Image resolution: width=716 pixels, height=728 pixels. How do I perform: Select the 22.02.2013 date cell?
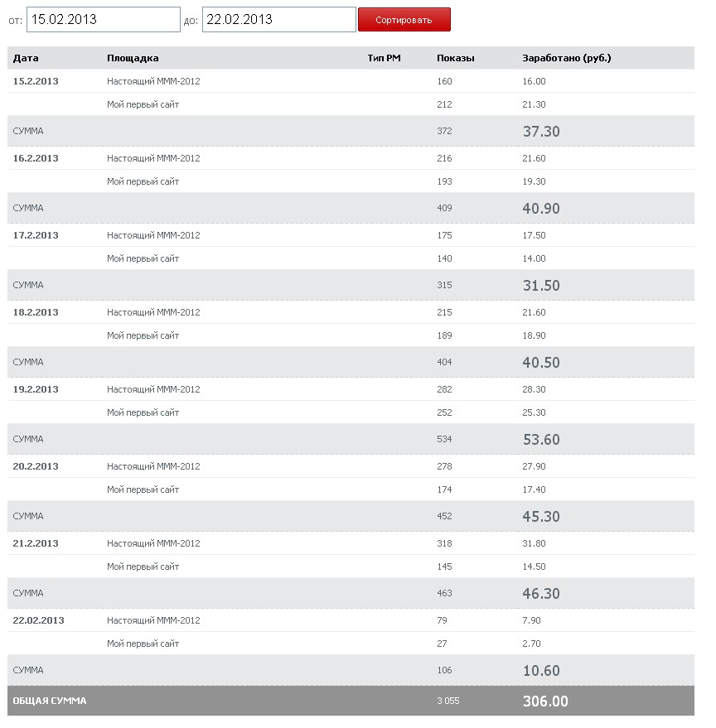(38, 620)
